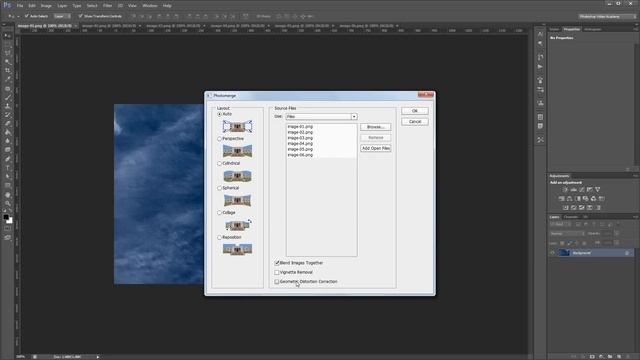The height and width of the screenshot is (360, 640).
Task: Select the Eraser tool
Action: [7, 123]
